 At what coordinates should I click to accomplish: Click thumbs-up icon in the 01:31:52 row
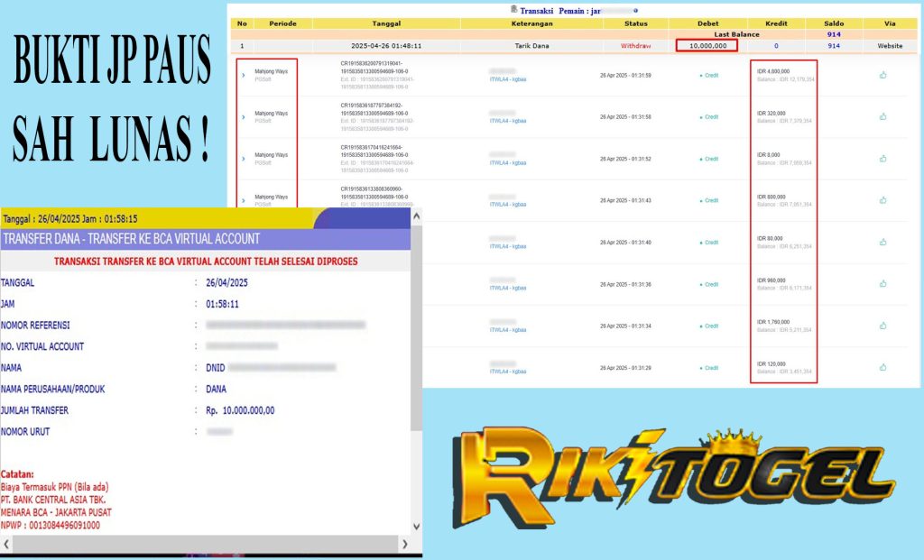(x=882, y=159)
